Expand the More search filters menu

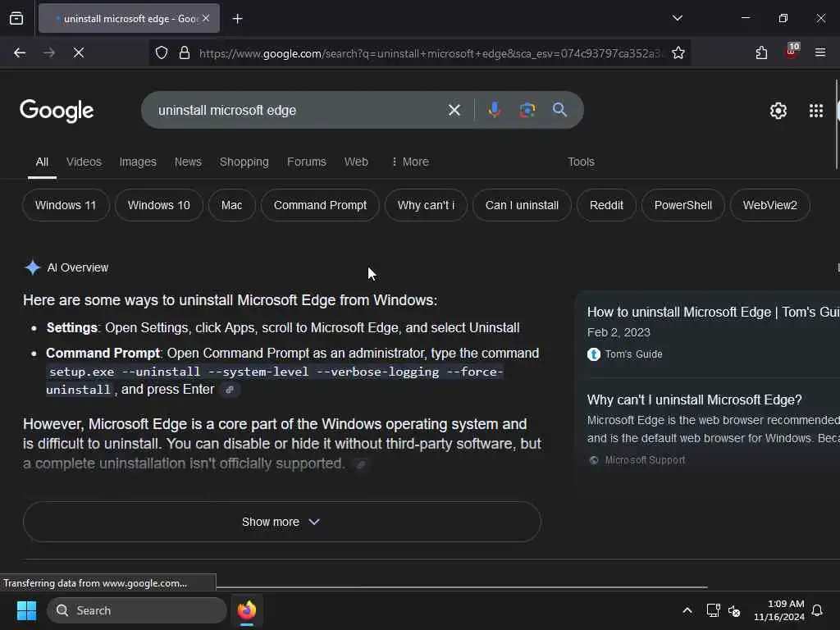pos(410,162)
